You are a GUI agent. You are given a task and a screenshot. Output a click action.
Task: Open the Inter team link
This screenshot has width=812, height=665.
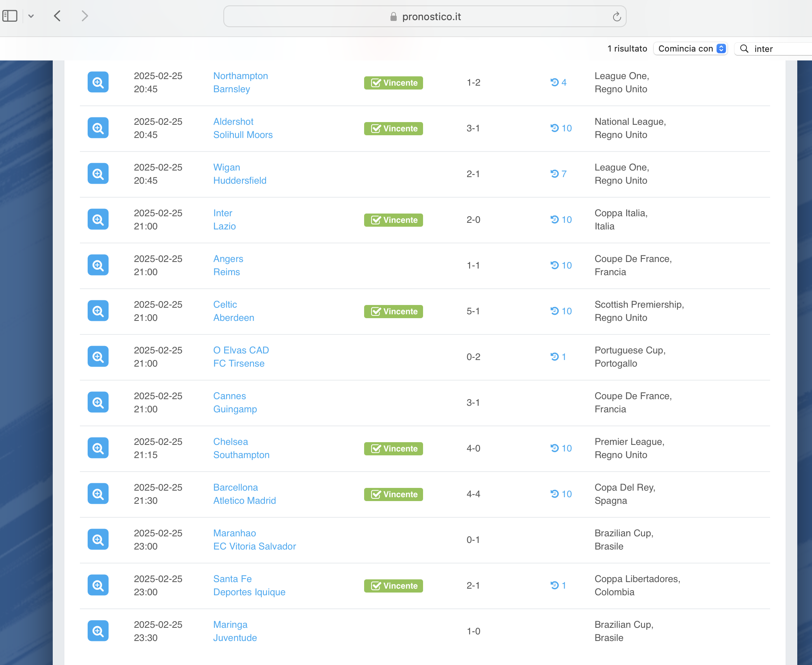(x=223, y=213)
